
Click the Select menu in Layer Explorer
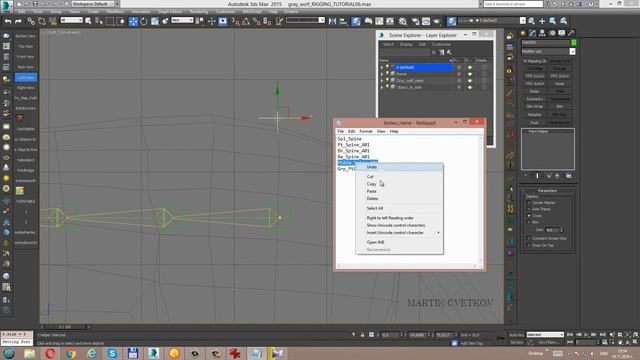(x=388, y=44)
